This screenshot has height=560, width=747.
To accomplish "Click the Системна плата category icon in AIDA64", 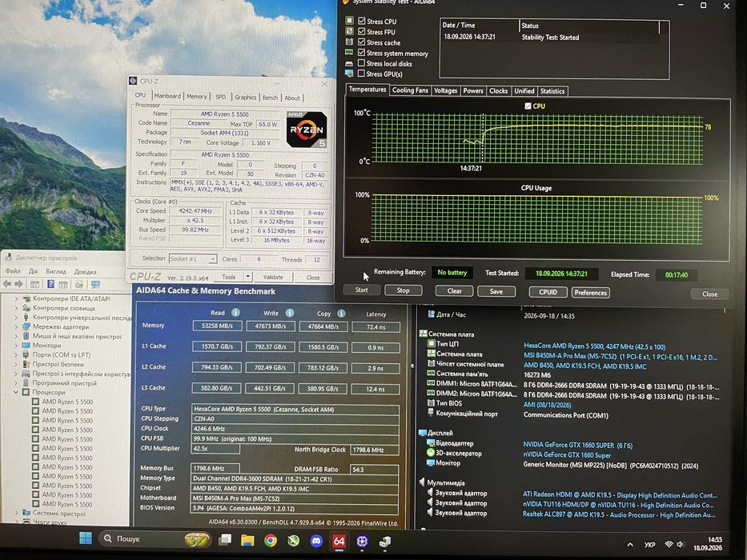I will [423, 334].
